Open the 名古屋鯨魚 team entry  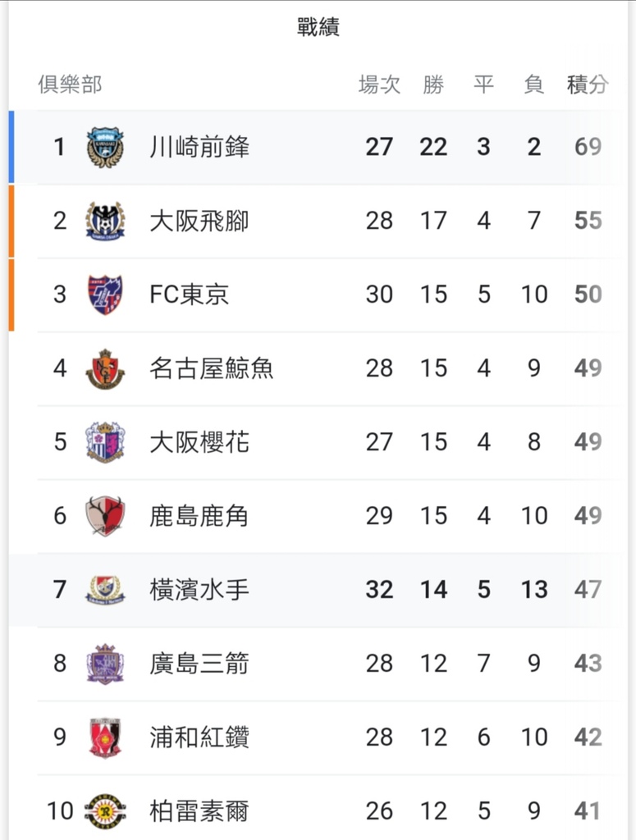(212, 368)
